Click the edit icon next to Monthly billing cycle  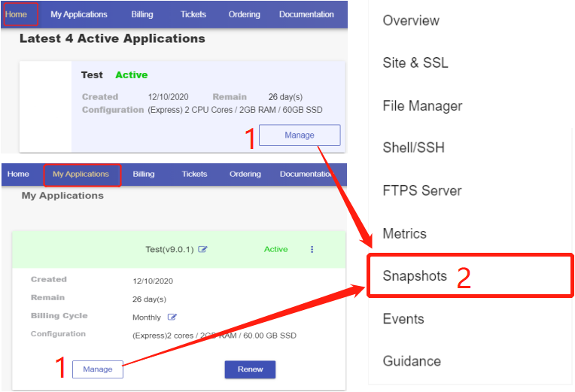(x=172, y=318)
